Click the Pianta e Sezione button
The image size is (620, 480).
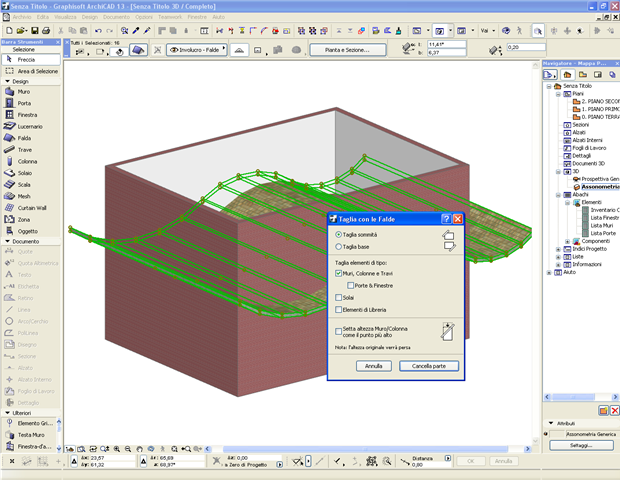pos(348,50)
